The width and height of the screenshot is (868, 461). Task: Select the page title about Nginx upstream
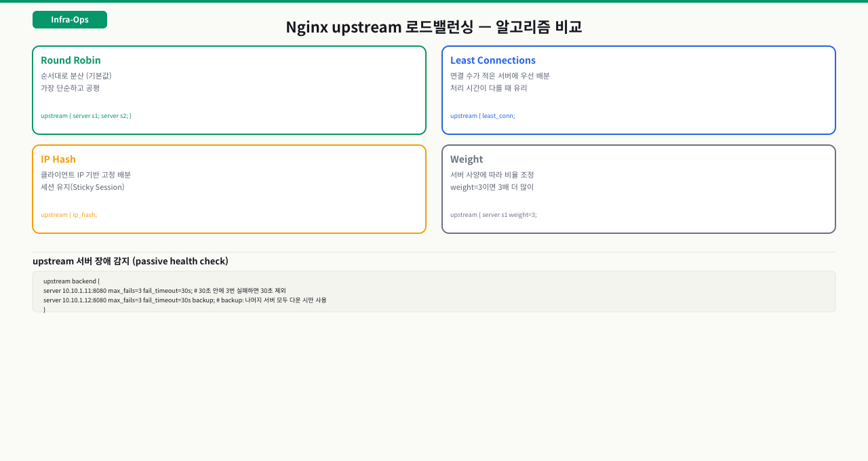point(434,27)
